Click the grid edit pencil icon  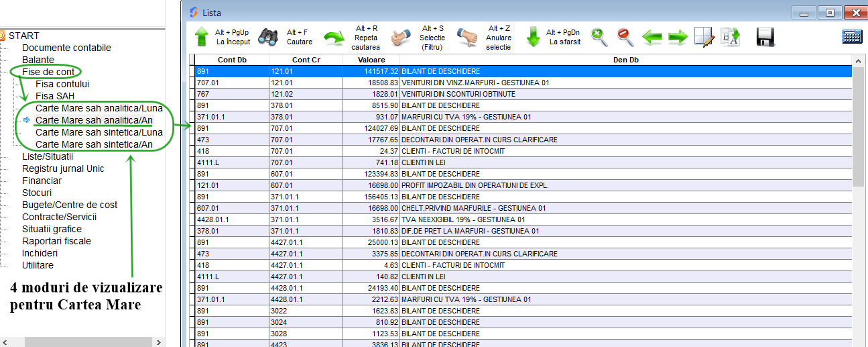[x=704, y=37]
